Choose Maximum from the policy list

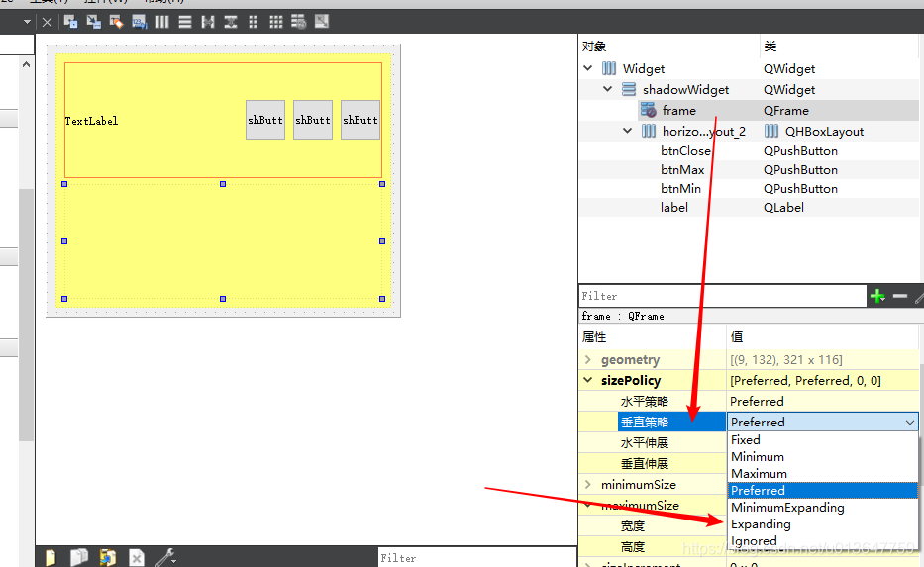823,473
